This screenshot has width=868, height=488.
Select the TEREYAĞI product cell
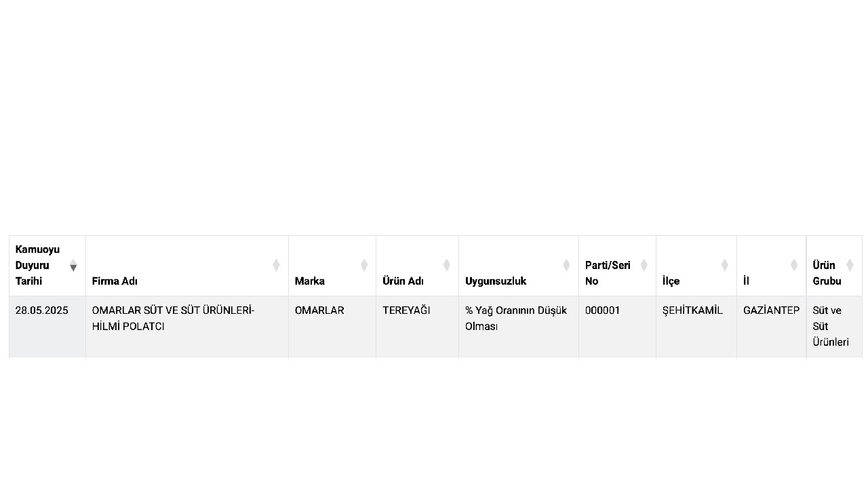(417, 327)
